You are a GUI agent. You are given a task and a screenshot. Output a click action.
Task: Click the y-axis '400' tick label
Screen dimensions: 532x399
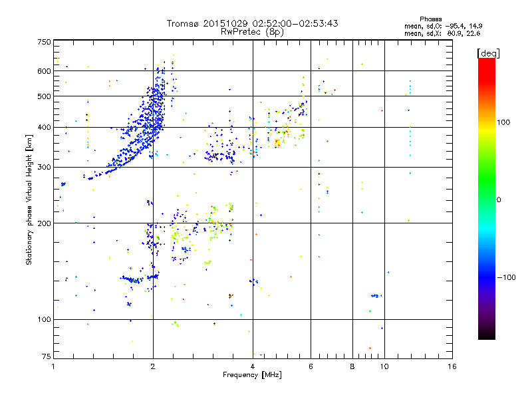pyautogui.click(x=44, y=127)
